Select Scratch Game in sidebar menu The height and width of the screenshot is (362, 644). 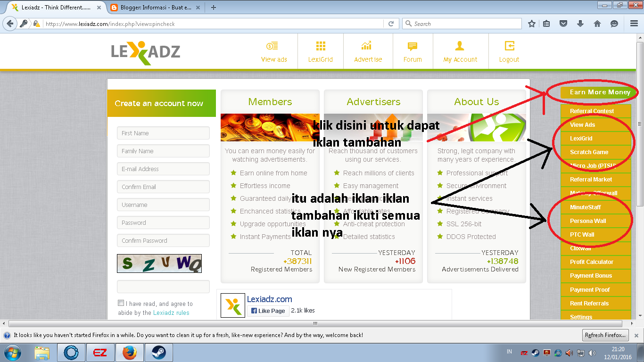[595, 152]
